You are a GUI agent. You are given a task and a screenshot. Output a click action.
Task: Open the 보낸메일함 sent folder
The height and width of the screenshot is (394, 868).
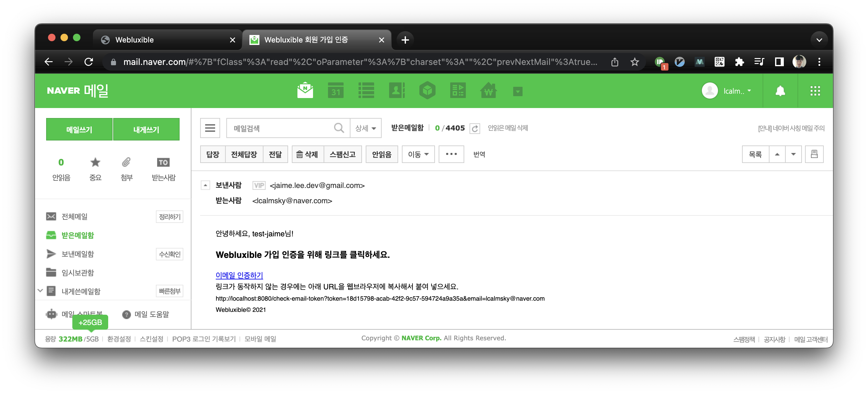[78, 254]
